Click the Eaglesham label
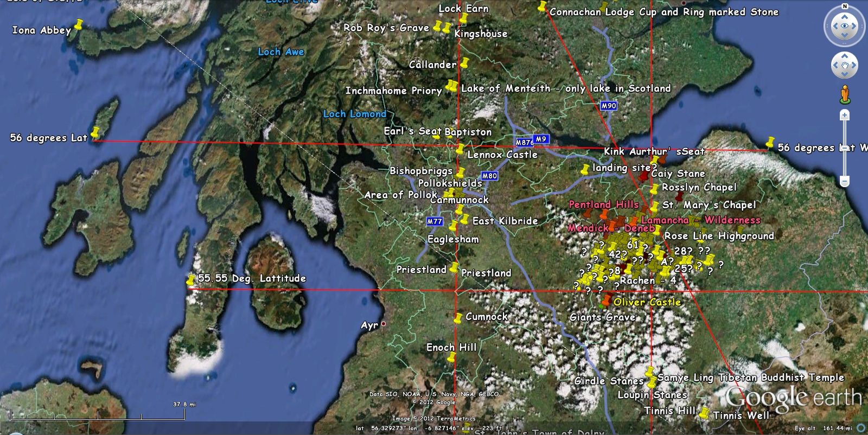868x435 pixels. [453, 239]
